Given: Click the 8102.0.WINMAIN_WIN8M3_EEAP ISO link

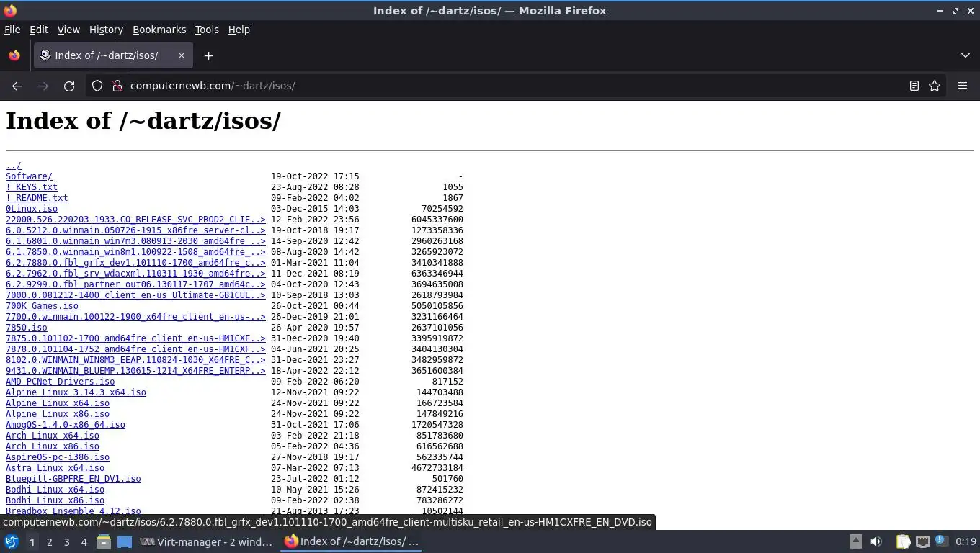Looking at the screenshot, I should coord(135,360).
